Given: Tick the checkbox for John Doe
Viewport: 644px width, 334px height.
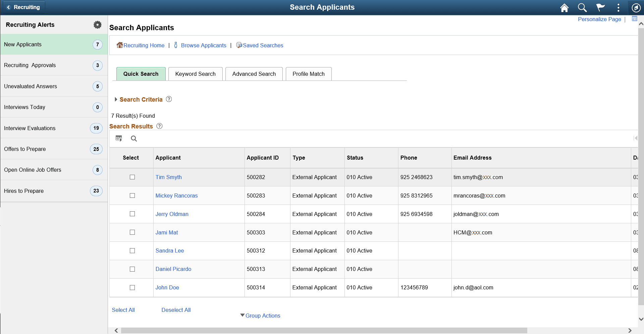Looking at the screenshot, I should 132,287.
